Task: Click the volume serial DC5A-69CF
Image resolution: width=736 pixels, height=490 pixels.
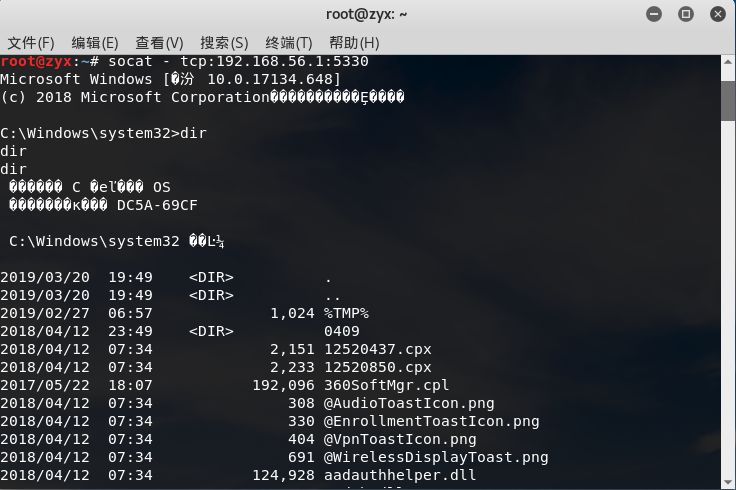Action: [x=157, y=205]
